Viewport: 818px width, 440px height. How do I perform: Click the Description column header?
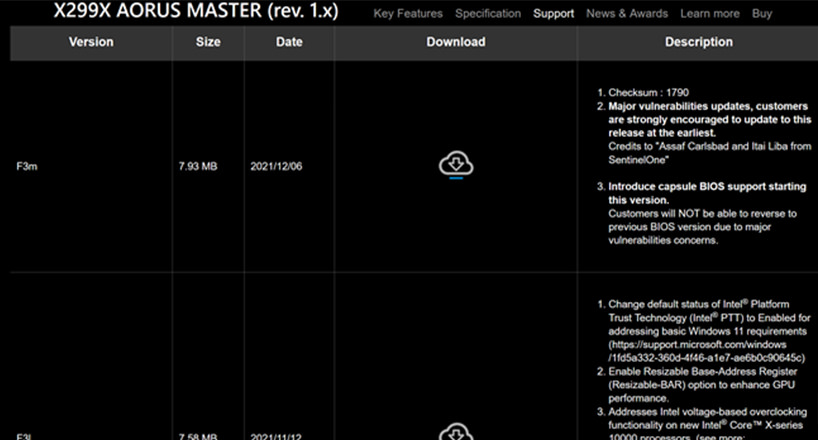pyautogui.click(x=699, y=42)
